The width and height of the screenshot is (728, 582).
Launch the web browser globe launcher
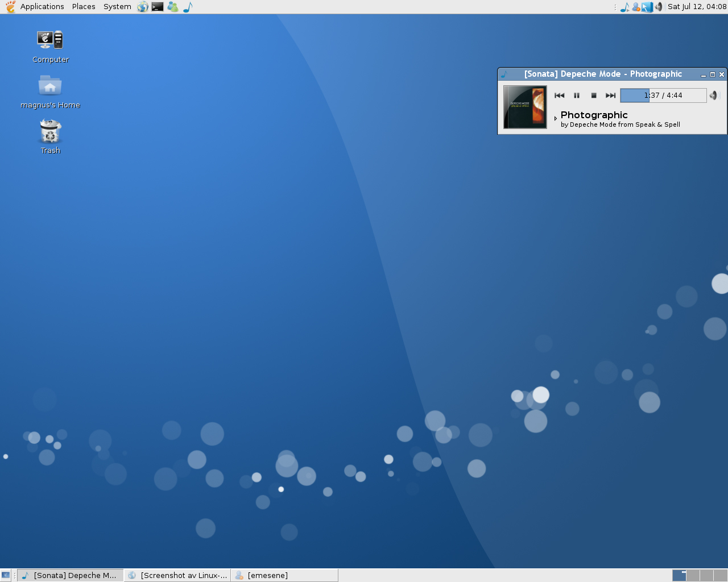(x=143, y=7)
